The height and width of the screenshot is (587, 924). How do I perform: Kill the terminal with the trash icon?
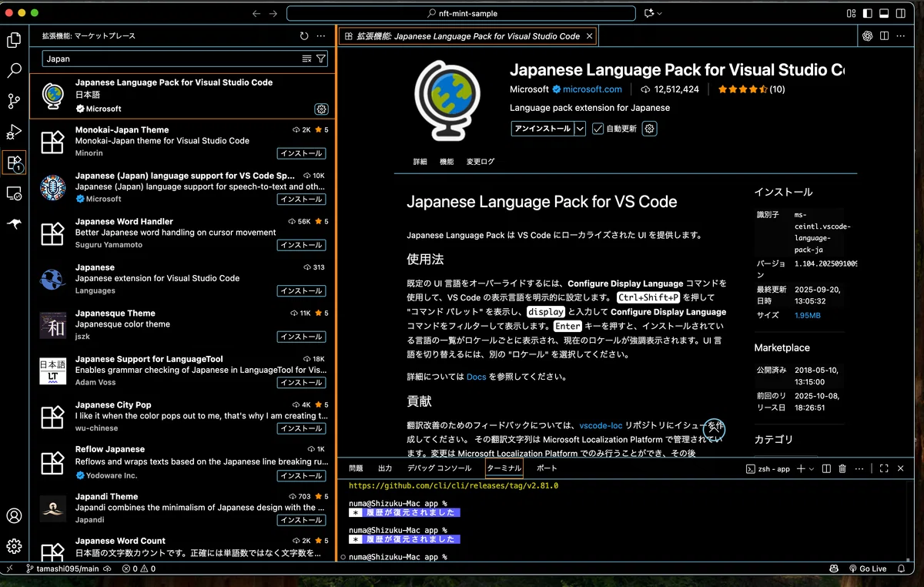842,468
